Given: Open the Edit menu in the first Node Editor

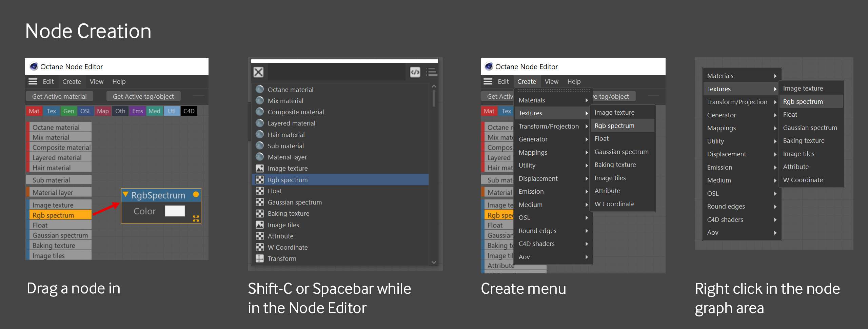Looking at the screenshot, I should click(x=48, y=81).
